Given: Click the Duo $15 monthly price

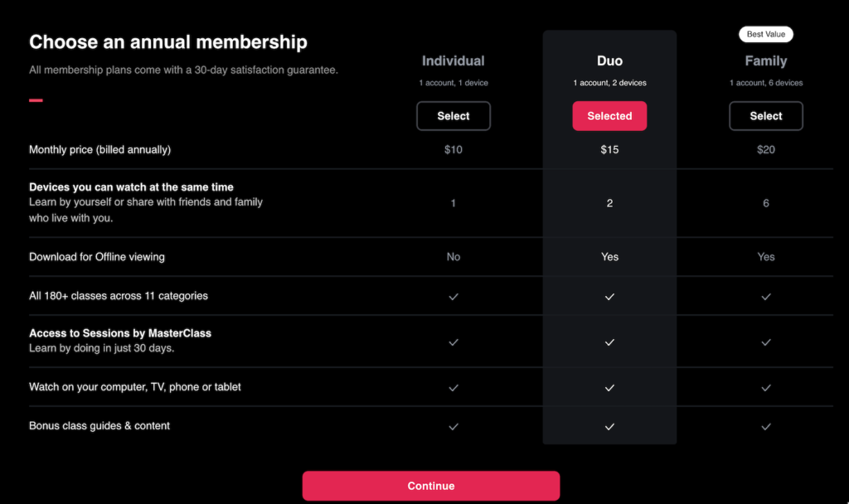Looking at the screenshot, I should [609, 149].
